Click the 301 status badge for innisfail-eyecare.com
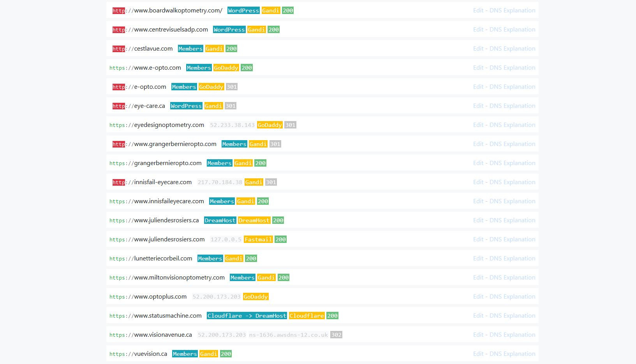Viewport: 636px width, 364px height. (x=271, y=182)
